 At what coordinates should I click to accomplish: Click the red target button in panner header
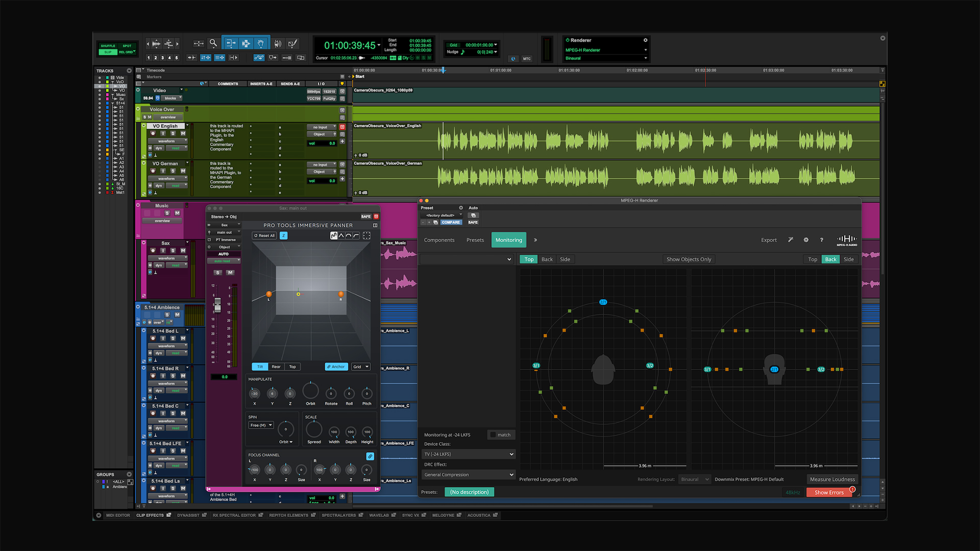(376, 217)
